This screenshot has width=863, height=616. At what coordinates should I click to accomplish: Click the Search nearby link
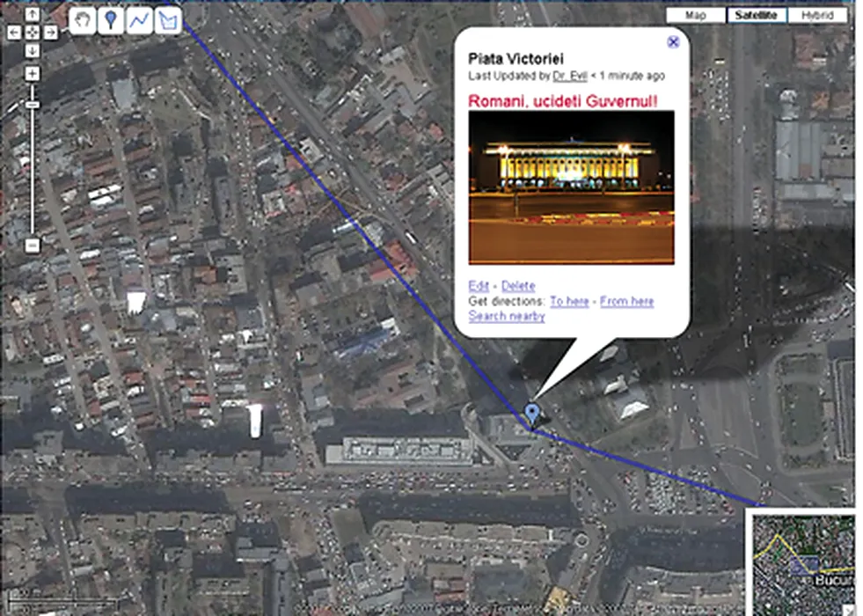click(507, 316)
